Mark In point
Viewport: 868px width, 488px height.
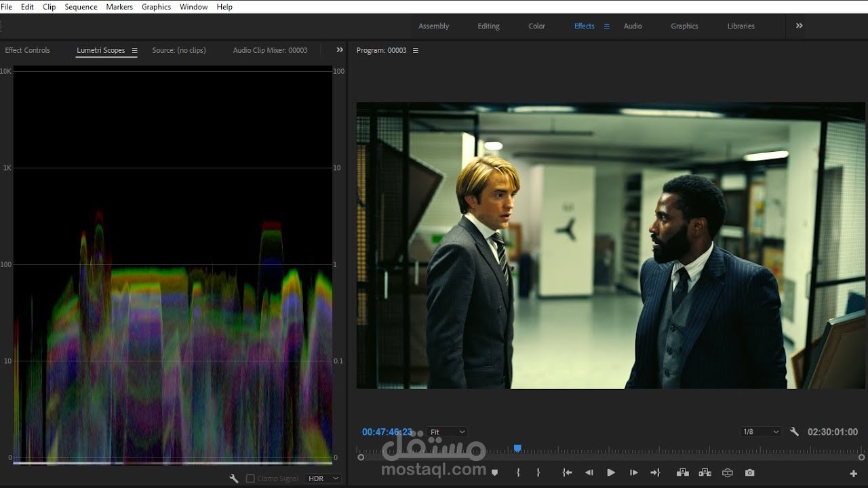518,472
